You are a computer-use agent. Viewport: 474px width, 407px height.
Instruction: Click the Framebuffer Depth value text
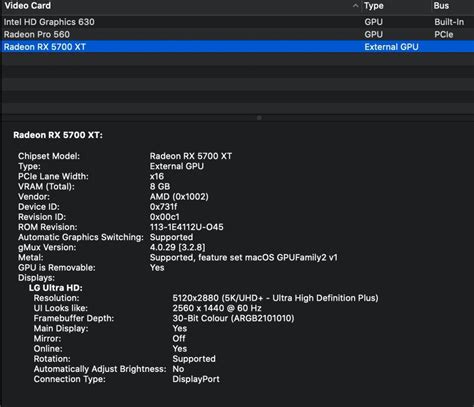pos(233,318)
